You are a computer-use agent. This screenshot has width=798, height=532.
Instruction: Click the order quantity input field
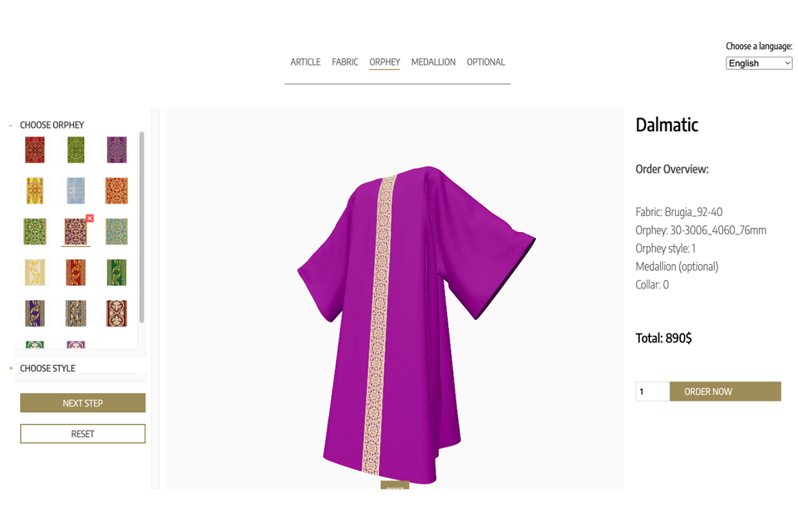[x=652, y=392]
